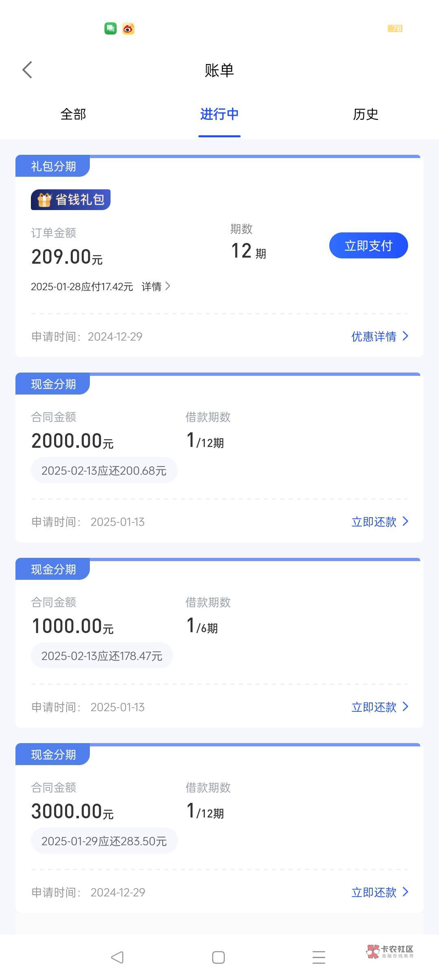Viewport: 439px width, 980px height.
Task: Open the green message notification icon
Action: click(x=111, y=28)
